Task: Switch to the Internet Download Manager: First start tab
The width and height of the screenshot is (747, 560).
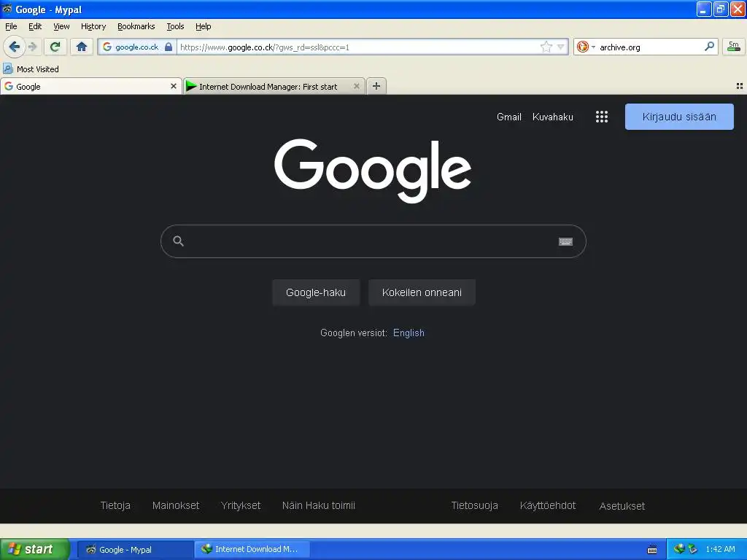Action: click(274, 86)
